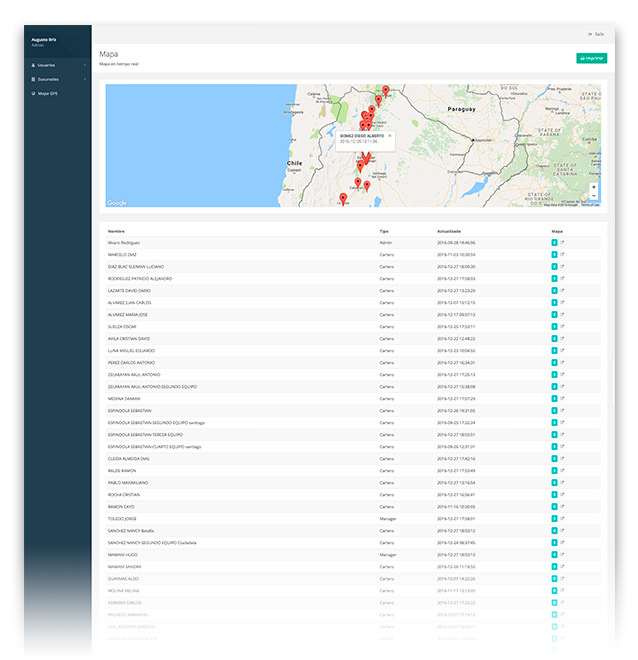Click the Augusto Briz admin profile name
The width and height of the screenshot is (638, 660).
point(45,39)
